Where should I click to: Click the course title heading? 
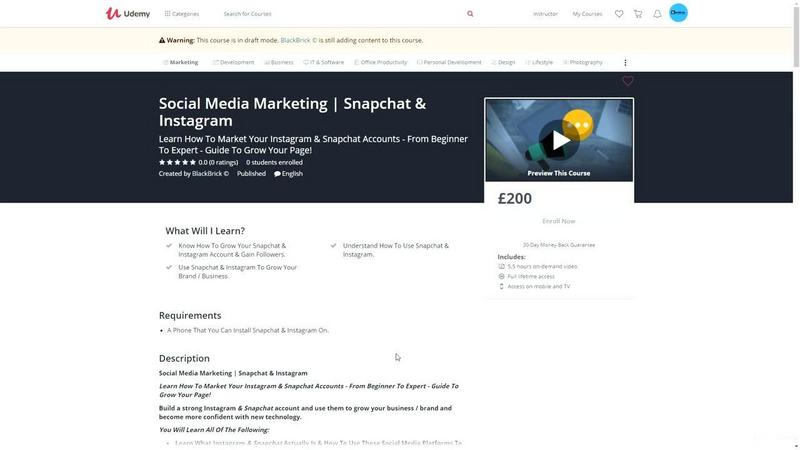[292, 112]
